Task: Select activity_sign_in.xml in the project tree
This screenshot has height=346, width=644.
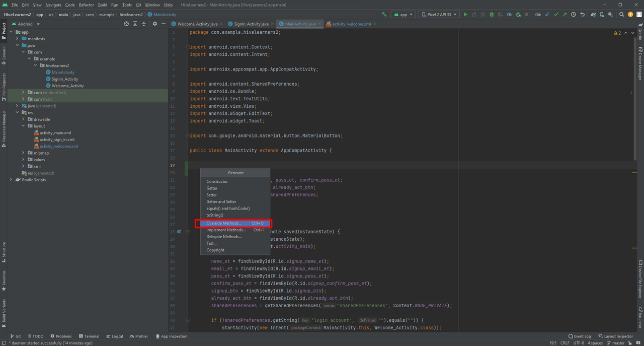Action: [x=57, y=140]
